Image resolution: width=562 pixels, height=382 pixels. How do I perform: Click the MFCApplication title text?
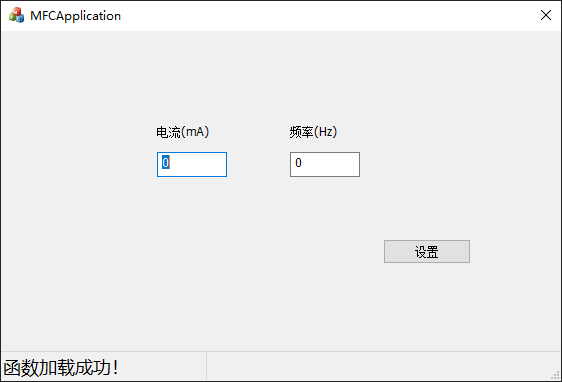click(x=75, y=16)
